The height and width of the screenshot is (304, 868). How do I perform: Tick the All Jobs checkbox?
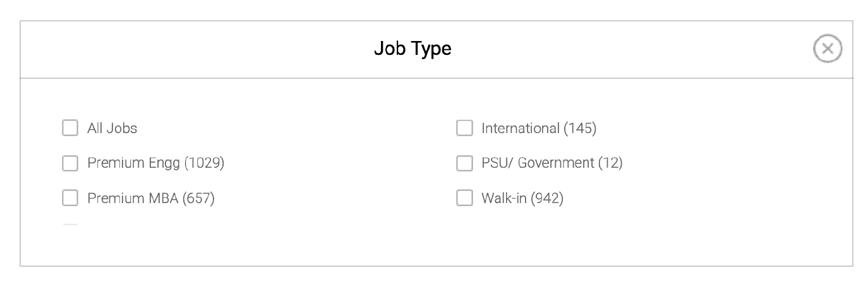pos(69,128)
